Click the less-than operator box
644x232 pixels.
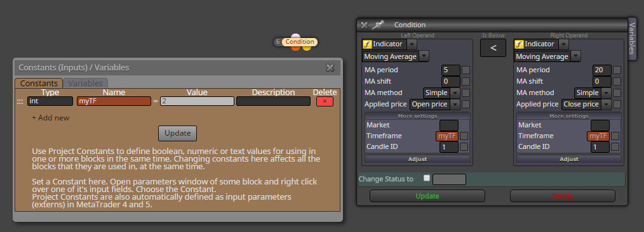493,48
